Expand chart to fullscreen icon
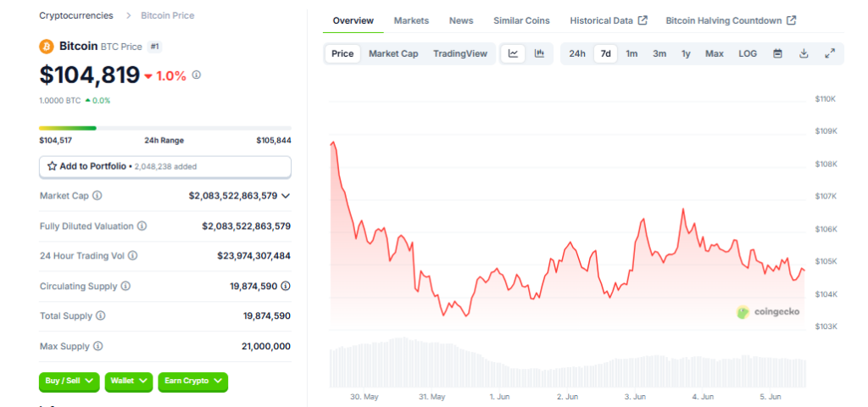Image resolution: width=868 pixels, height=407 pixels. (830, 53)
